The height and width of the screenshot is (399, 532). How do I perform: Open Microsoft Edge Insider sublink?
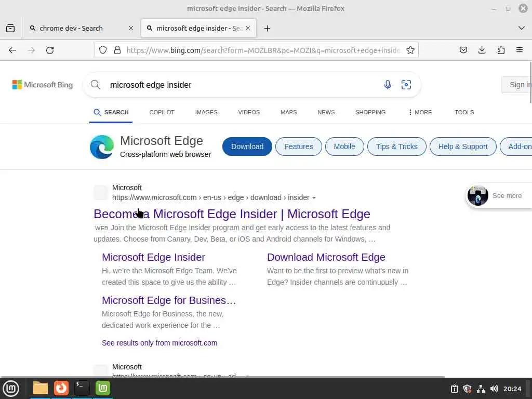click(153, 257)
